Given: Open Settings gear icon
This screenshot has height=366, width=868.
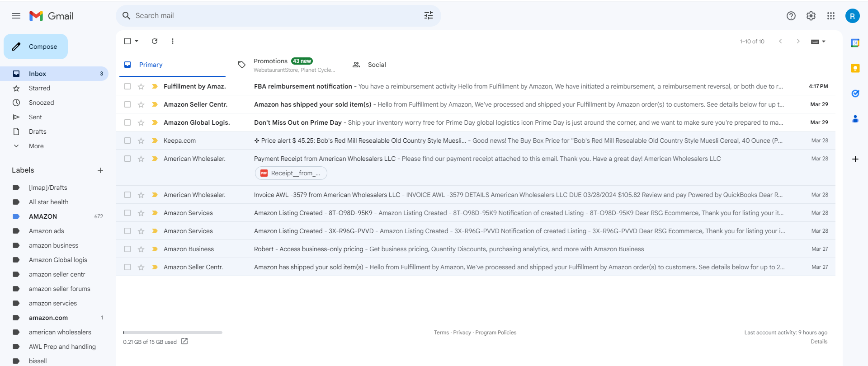Looking at the screenshot, I should 811,16.
